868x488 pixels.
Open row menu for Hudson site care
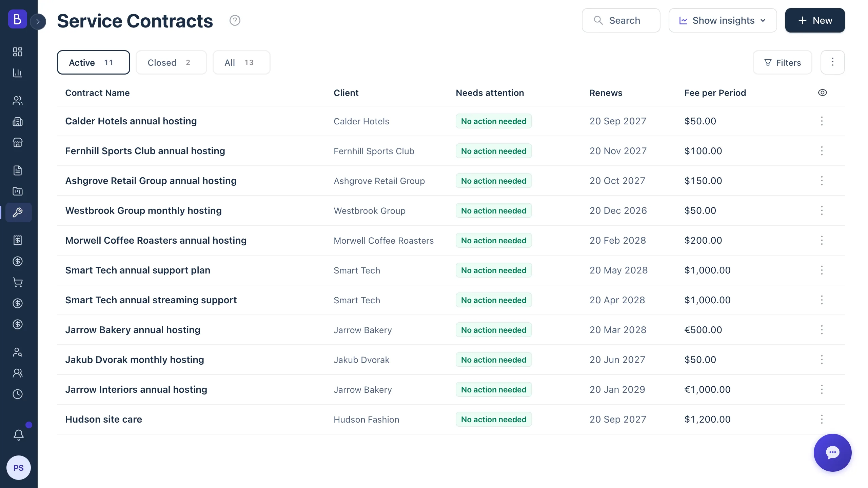822,419
